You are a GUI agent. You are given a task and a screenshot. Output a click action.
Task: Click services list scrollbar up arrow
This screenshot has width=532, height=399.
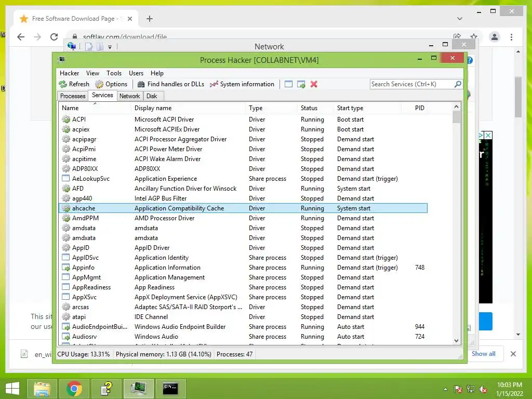[456, 107]
